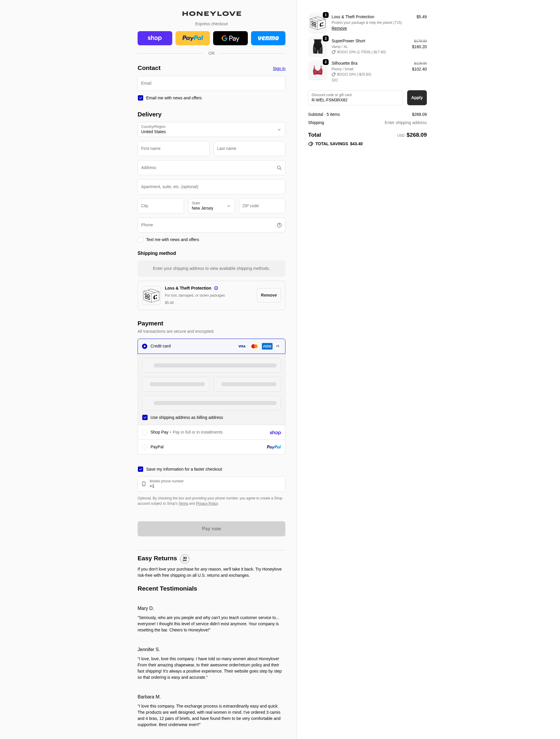The height and width of the screenshot is (739, 560).
Task: Uncheck Email me with news and offers
Action: pyautogui.click(x=141, y=98)
